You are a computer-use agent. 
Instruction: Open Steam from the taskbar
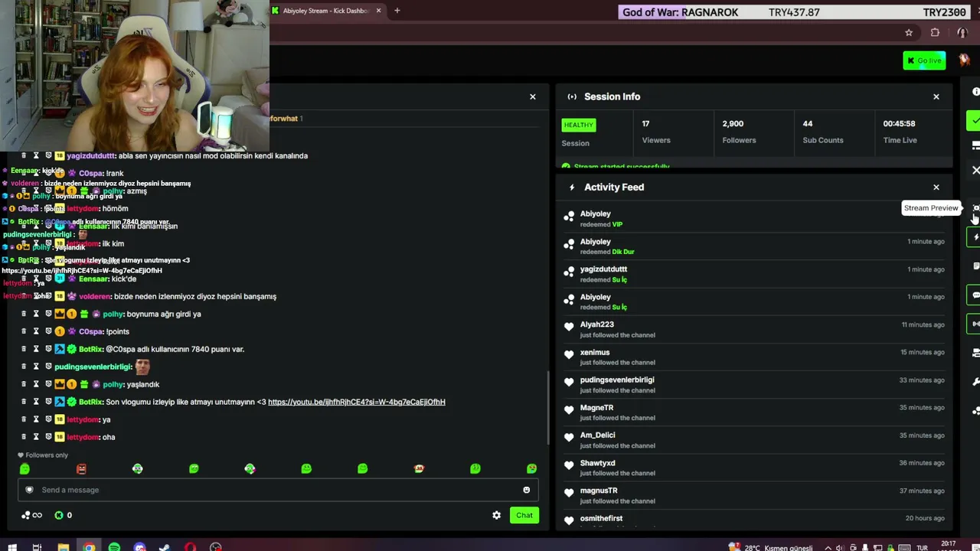(x=165, y=547)
